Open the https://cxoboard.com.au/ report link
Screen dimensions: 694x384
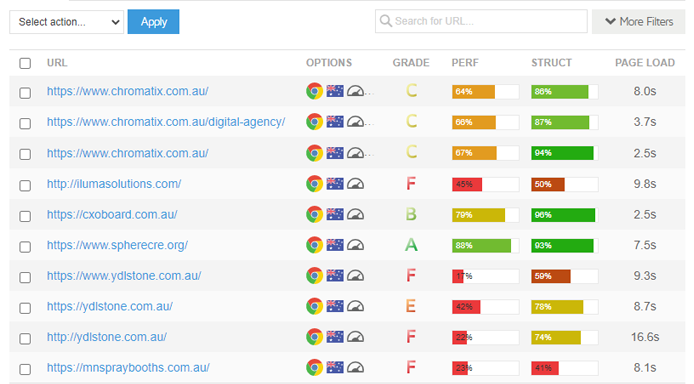point(112,215)
